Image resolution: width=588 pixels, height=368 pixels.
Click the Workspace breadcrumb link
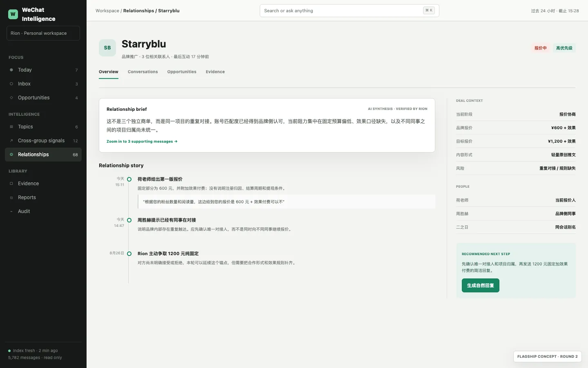click(107, 11)
